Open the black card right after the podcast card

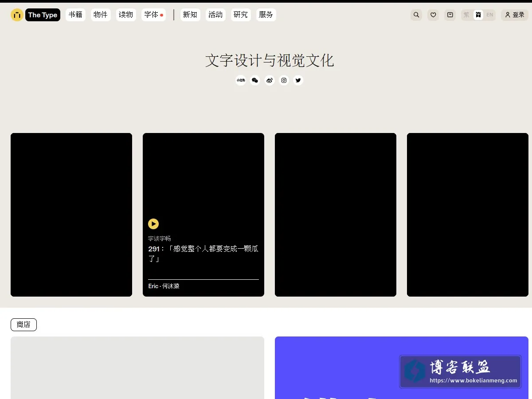[x=336, y=215]
